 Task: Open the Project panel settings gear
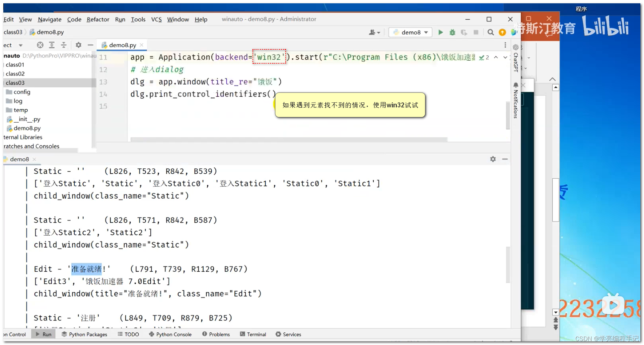point(78,45)
